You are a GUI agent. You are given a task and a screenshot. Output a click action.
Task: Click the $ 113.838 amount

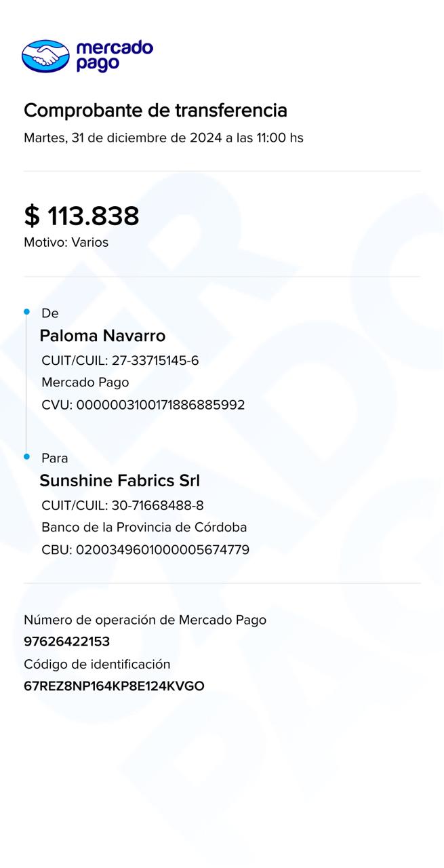coord(81,216)
